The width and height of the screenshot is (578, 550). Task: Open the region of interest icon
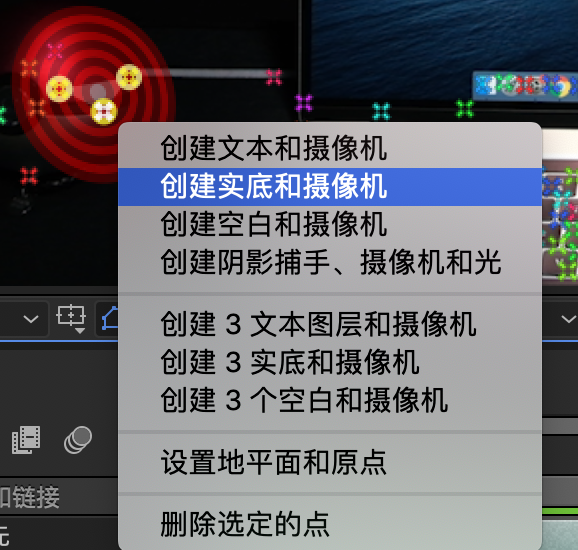(x=71, y=318)
